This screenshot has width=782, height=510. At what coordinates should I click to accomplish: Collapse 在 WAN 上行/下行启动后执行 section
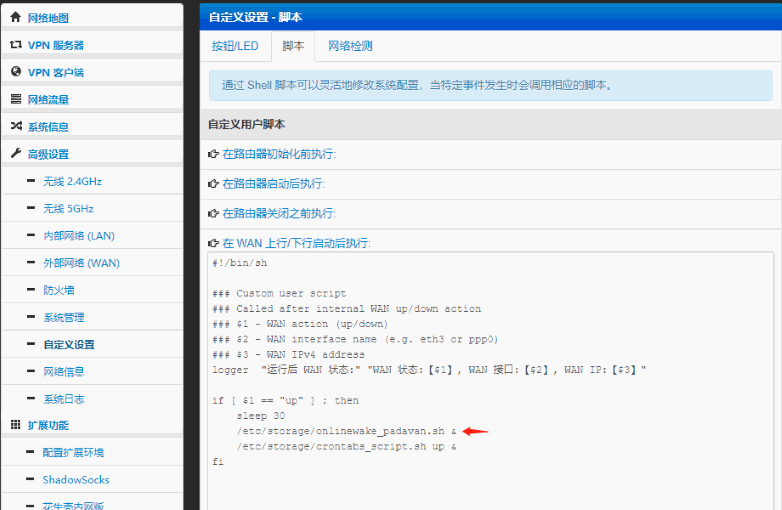[x=296, y=243]
